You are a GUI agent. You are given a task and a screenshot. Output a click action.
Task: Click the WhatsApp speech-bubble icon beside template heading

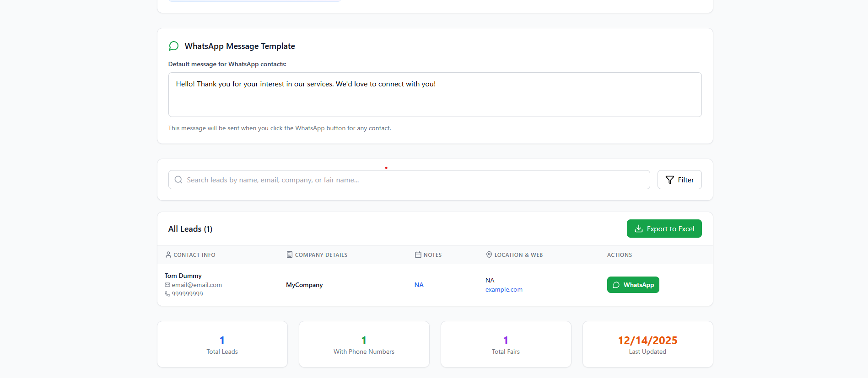[173, 46]
